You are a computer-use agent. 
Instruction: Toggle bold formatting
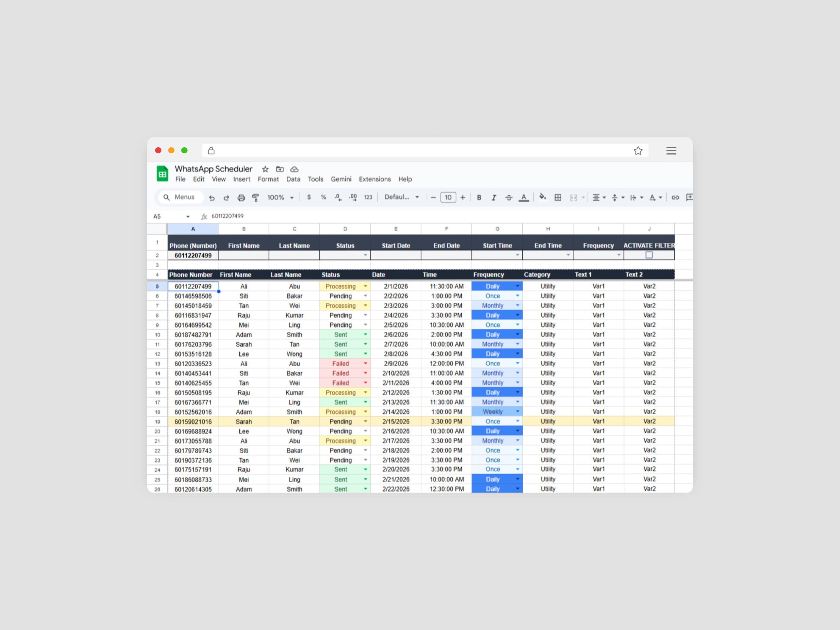coord(479,197)
